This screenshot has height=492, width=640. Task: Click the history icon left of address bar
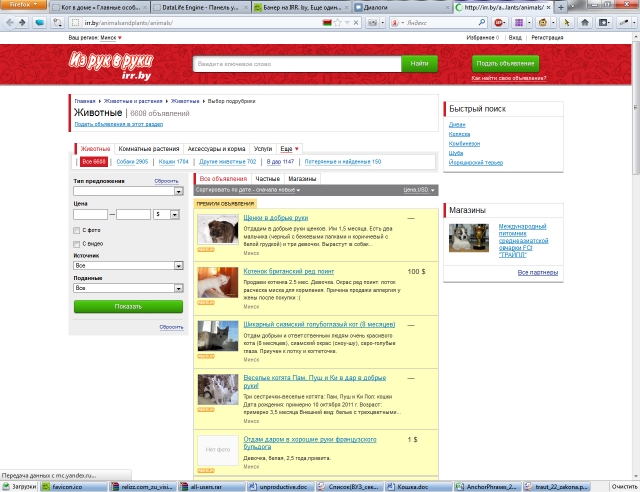(57, 22)
